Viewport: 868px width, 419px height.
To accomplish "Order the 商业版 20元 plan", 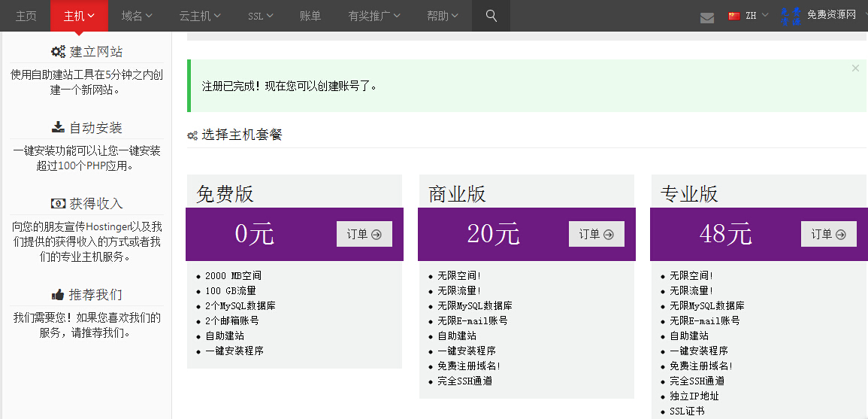I will pos(596,234).
